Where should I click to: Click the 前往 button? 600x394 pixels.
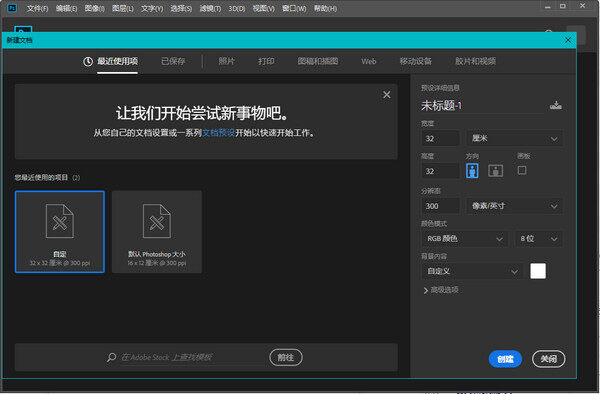pos(286,357)
